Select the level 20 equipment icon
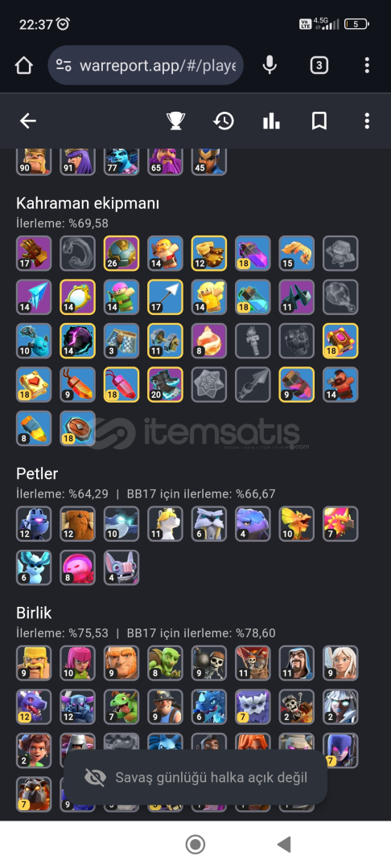 165,384
